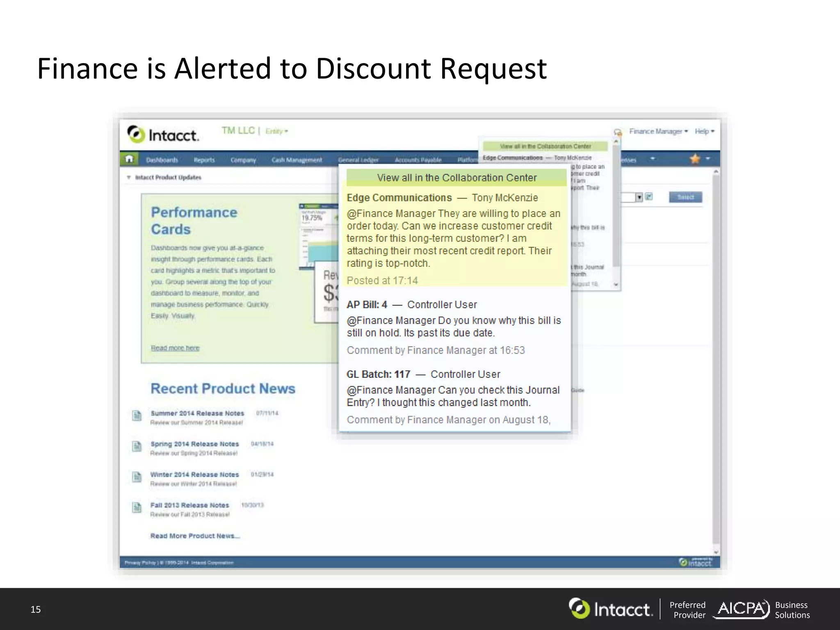Open the Company menu
The height and width of the screenshot is (630, 840).
click(243, 160)
